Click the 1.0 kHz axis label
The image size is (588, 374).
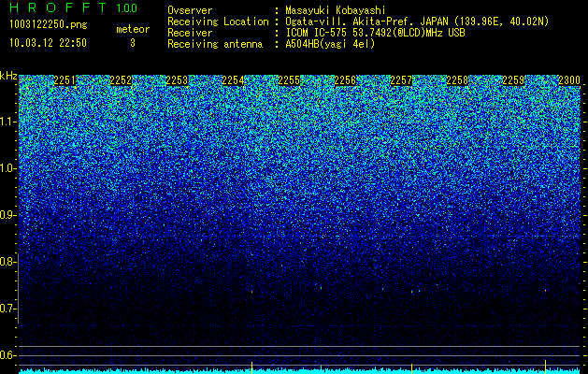pyautogui.click(x=7, y=168)
